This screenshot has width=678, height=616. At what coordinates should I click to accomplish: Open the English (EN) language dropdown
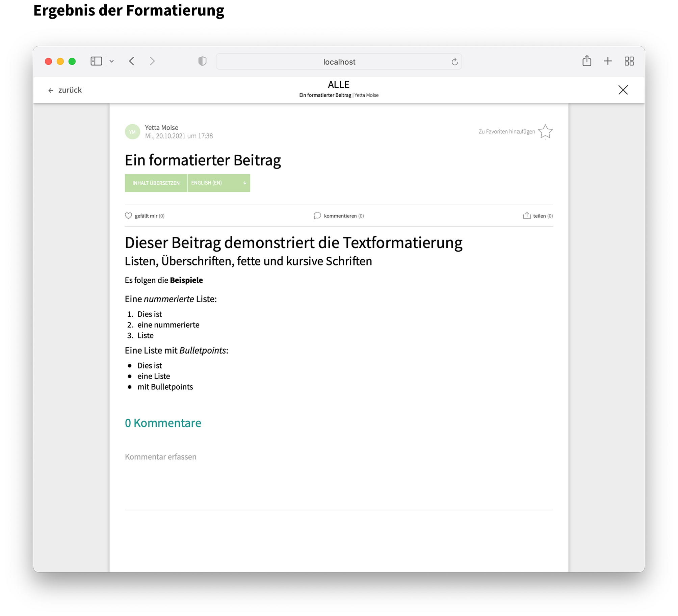click(219, 183)
